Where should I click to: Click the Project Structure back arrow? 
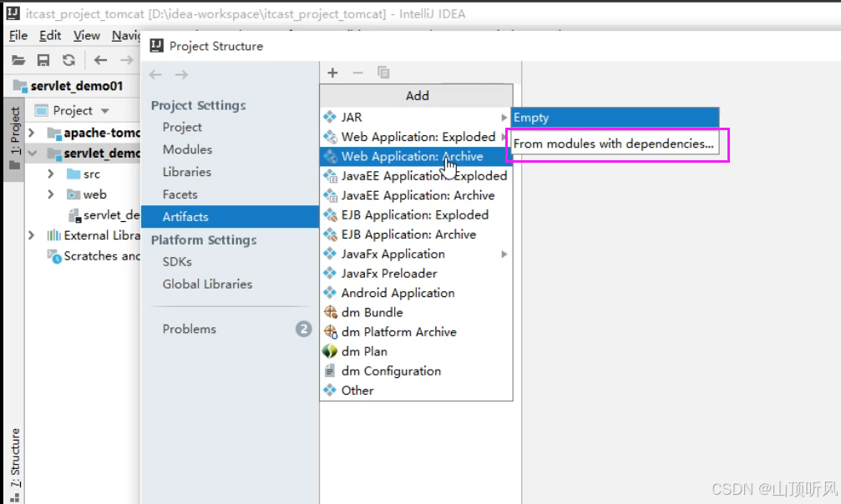155,74
